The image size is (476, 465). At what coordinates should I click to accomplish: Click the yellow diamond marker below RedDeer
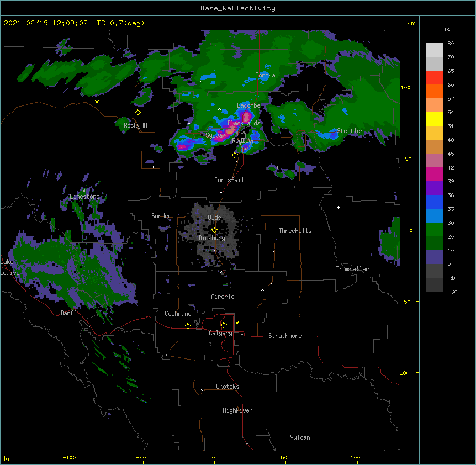[x=235, y=155]
